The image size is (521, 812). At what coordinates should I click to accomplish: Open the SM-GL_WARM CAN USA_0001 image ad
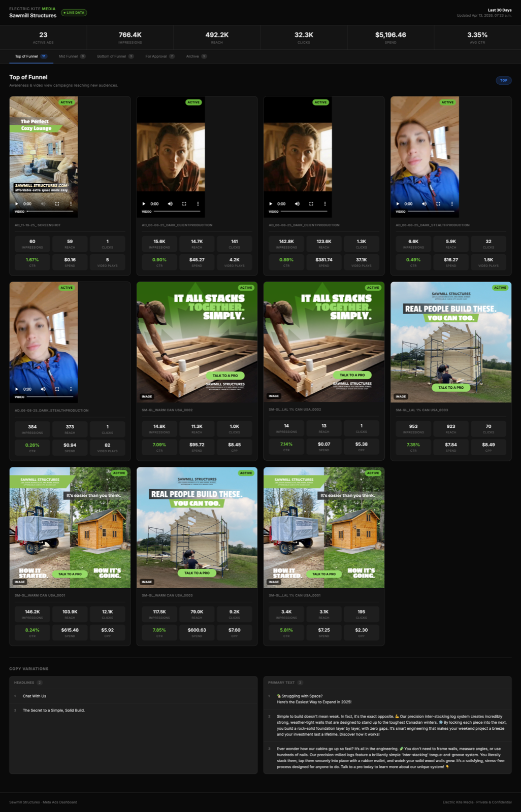click(x=70, y=527)
